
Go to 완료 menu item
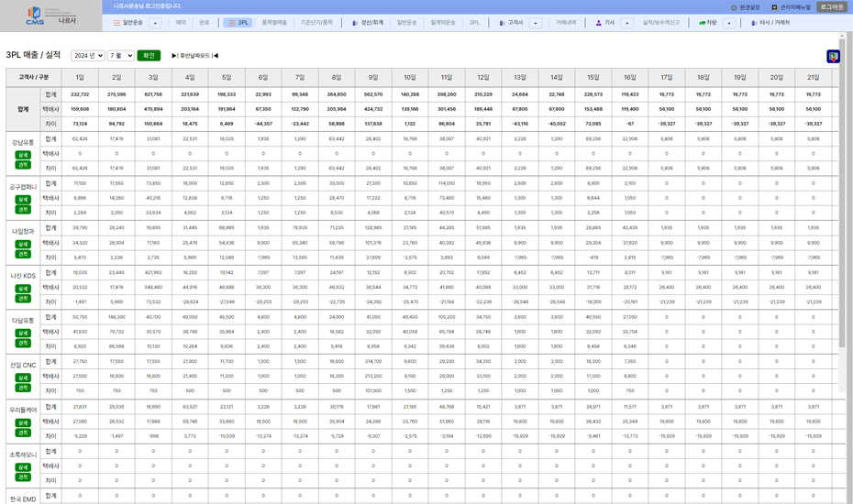tap(204, 23)
